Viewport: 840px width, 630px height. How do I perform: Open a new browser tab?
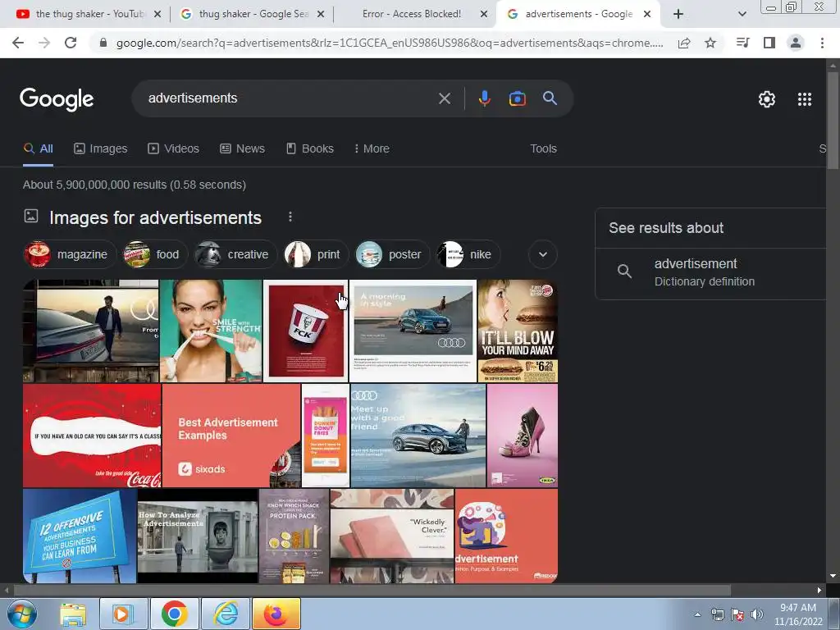click(678, 14)
